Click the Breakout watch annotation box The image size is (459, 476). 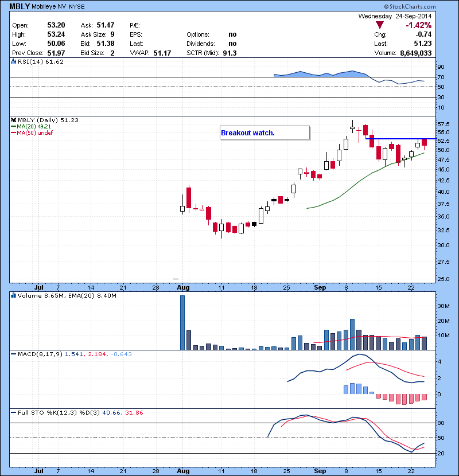[x=265, y=132]
